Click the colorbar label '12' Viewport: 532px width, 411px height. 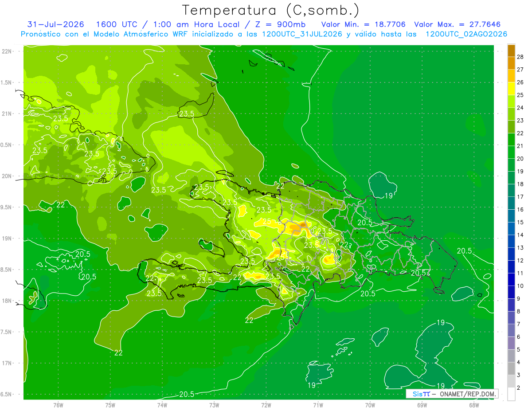tap(520, 260)
